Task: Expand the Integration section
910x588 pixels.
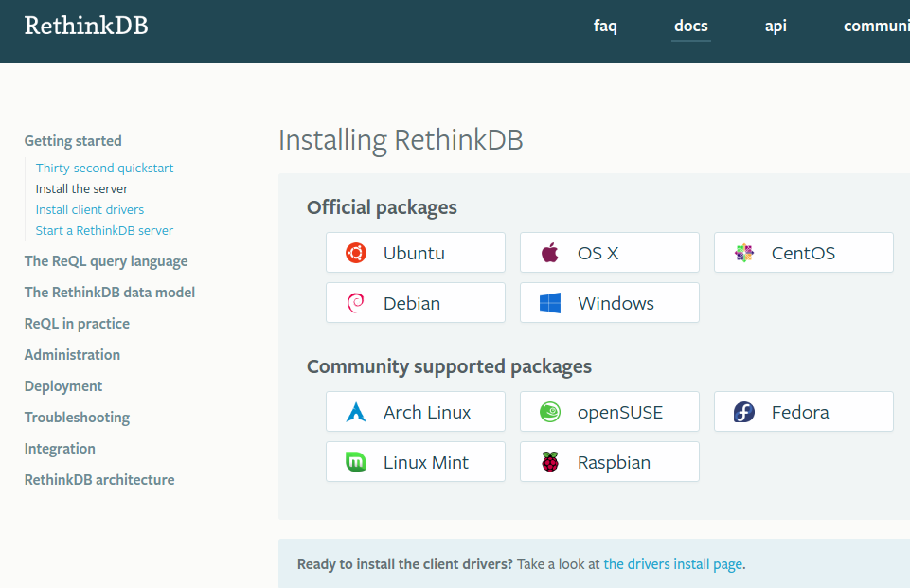Action: point(60,449)
